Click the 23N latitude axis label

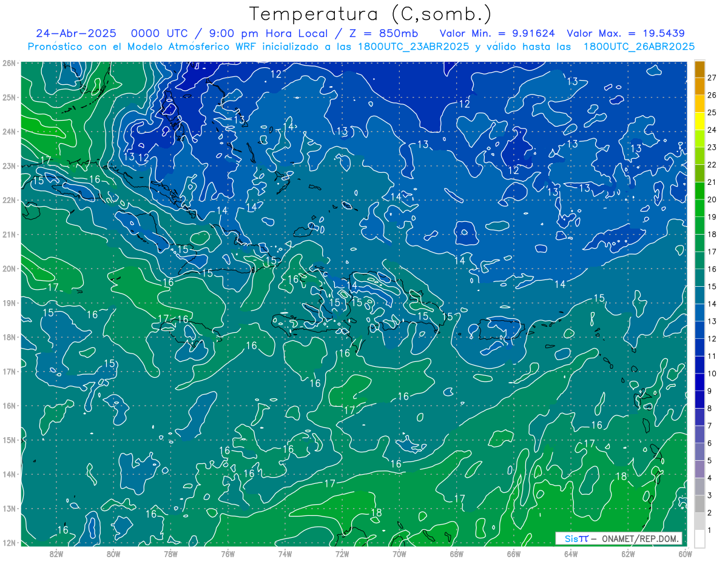click(8, 166)
